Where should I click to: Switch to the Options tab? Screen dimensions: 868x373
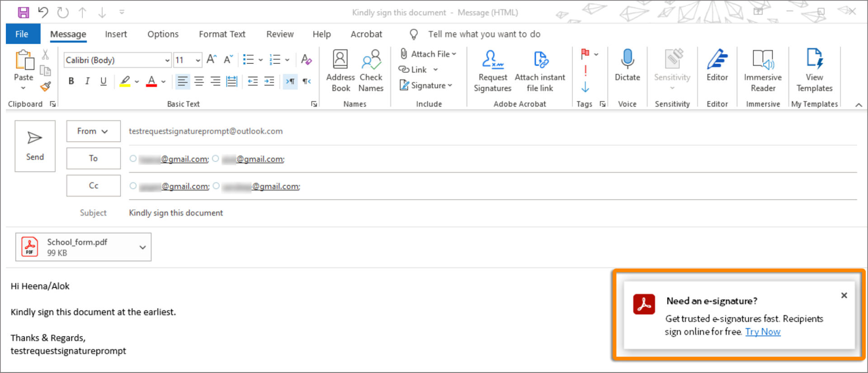pos(163,34)
